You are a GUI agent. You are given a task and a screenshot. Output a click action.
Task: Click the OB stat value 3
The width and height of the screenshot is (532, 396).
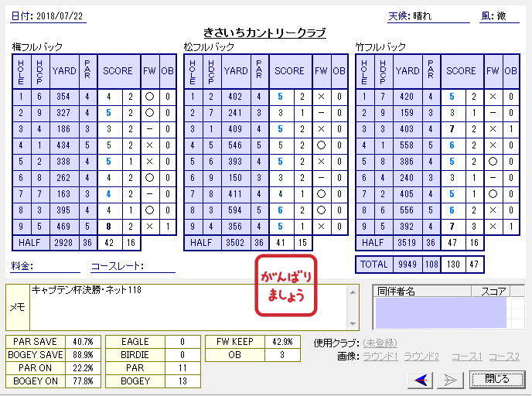283,355
